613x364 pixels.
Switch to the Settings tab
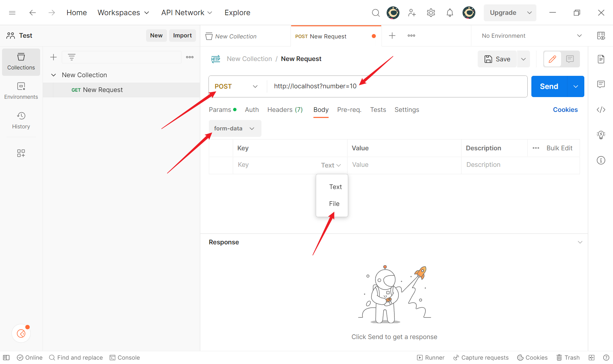pyautogui.click(x=407, y=110)
